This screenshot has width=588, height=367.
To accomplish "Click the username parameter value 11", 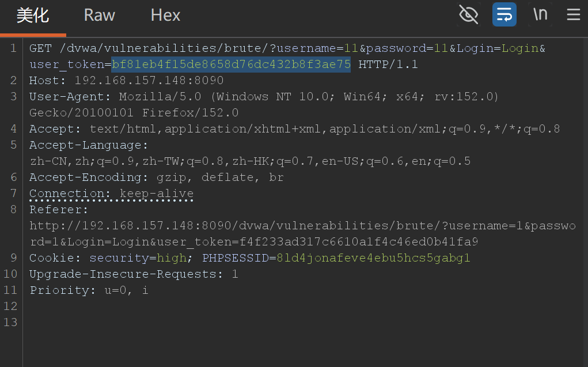I will pyautogui.click(x=351, y=48).
